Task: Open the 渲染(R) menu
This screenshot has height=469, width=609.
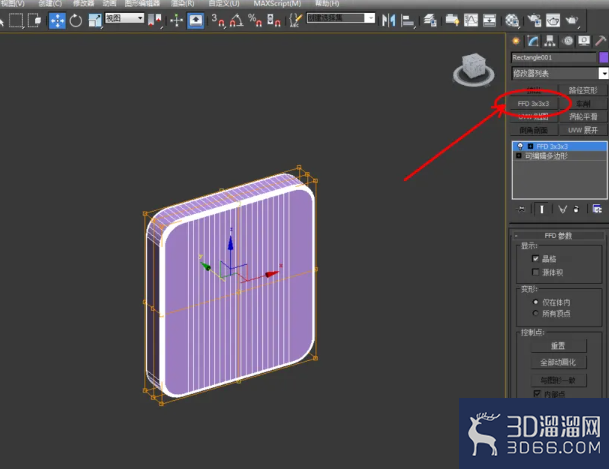Action: (x=183, y=3)
